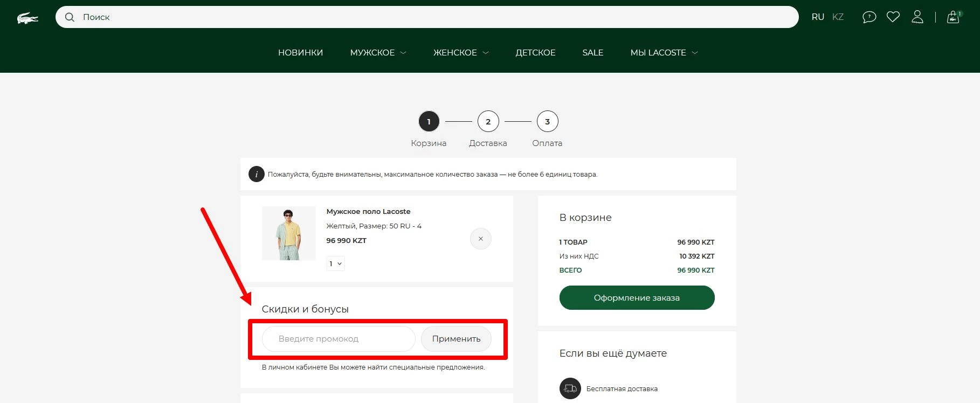980x403 pixels.
Task: Remove the polo with the X button
Action: (480, 239)
